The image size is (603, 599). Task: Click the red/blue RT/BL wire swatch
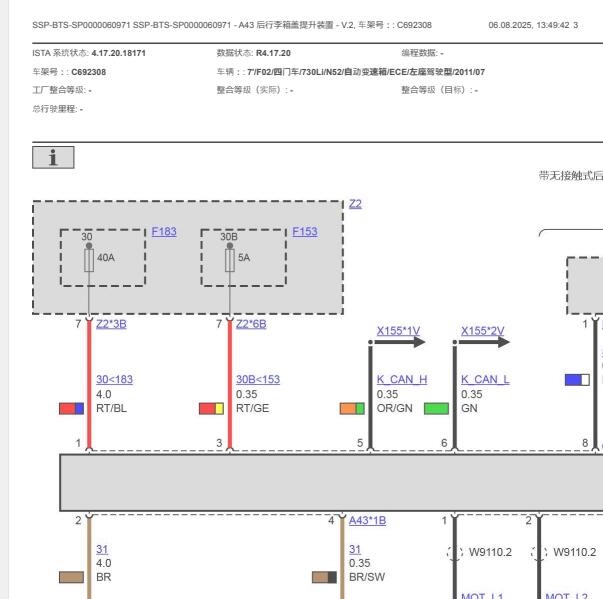(72, 408)
